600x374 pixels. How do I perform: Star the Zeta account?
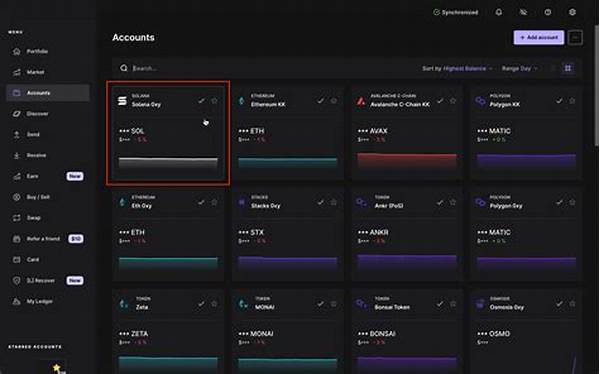(214, 304)
